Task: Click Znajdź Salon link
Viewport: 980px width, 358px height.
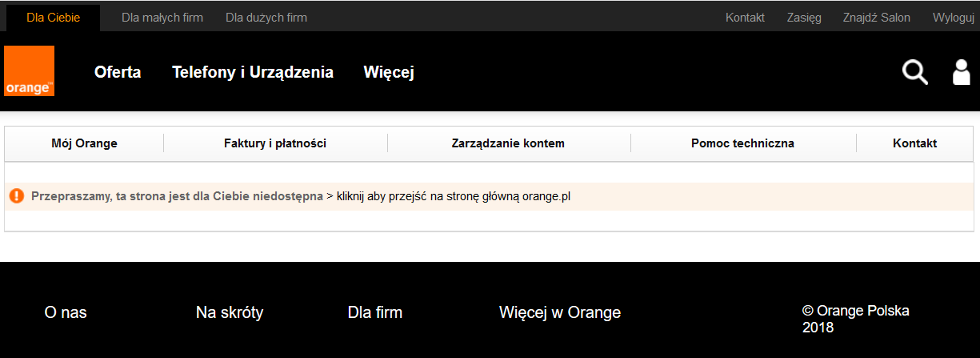Action: 876,18
